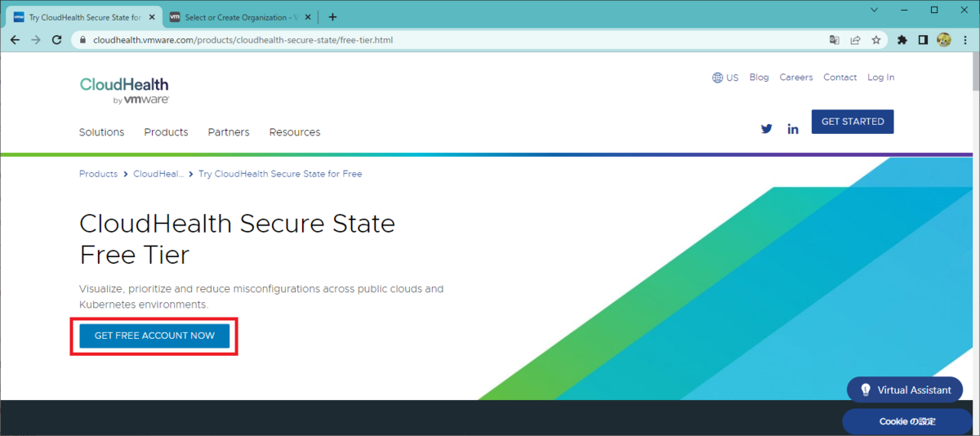Click the GET STARTED button
The width and height of the screenshot is (980, 436).
click(x=853, y=122)
